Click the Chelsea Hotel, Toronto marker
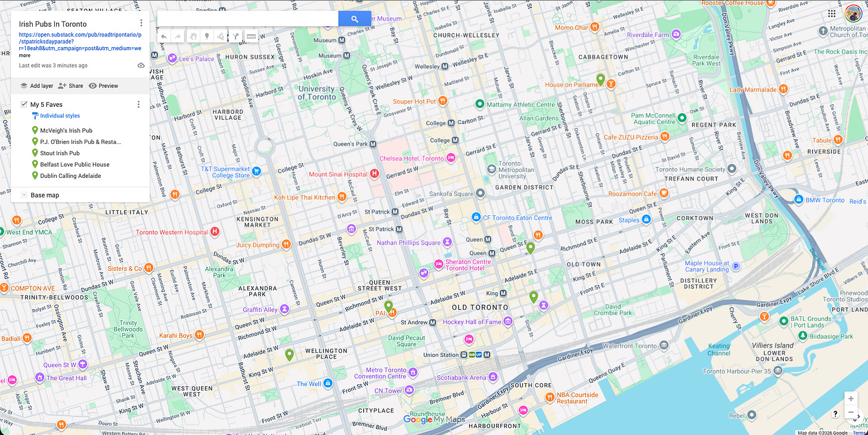Viewport: 868px width, 435px height. click(451, 159)
